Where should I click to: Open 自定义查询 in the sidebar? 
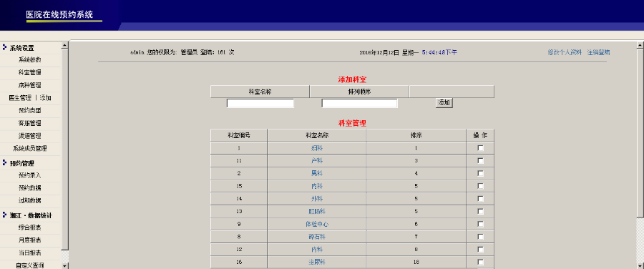pyautogui.click(x=29, y=265)
